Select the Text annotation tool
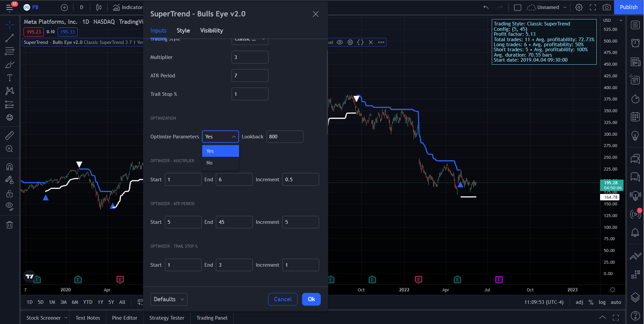This screenshot has width=644, height=324. (x=9, y=77)
